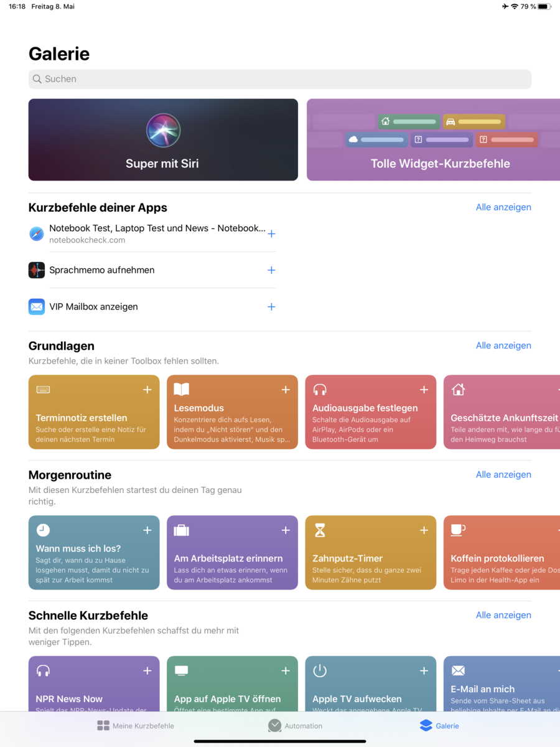Add the Am Arbeitsplatz erinnern shortcut

[286, 530]
